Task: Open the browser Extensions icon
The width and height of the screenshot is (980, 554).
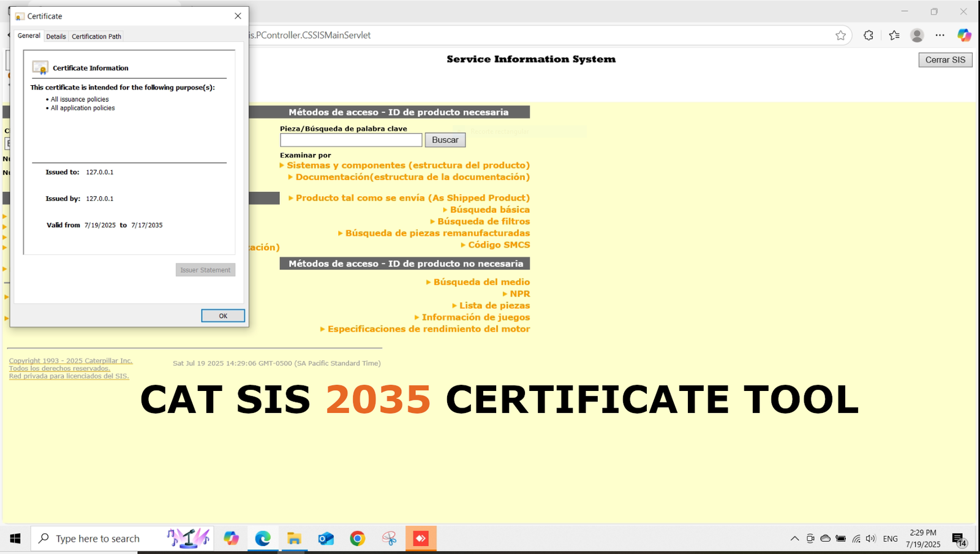Action: [868, 35]
